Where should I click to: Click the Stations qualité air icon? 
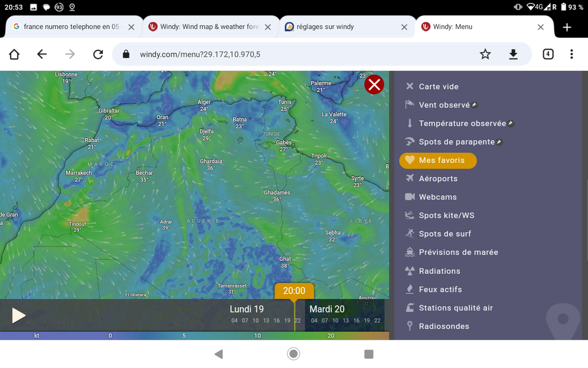[x=409, y=308]
